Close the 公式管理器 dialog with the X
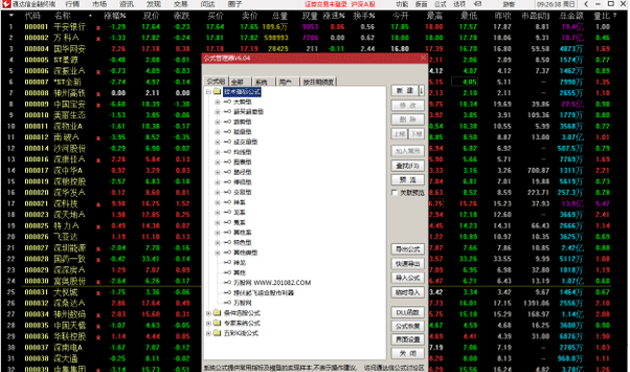 423,58
